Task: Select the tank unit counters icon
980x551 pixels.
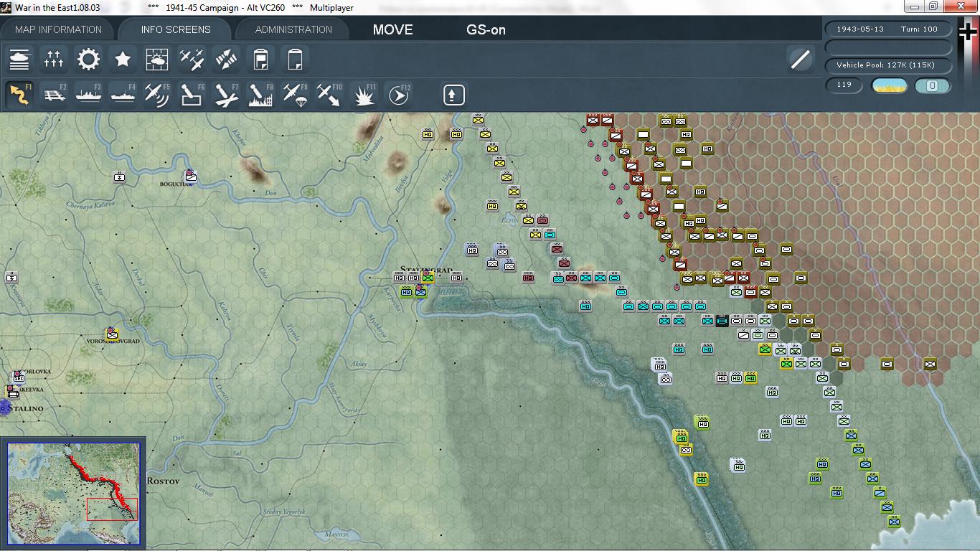Action: pyautogui.click(x=19, y=59)
